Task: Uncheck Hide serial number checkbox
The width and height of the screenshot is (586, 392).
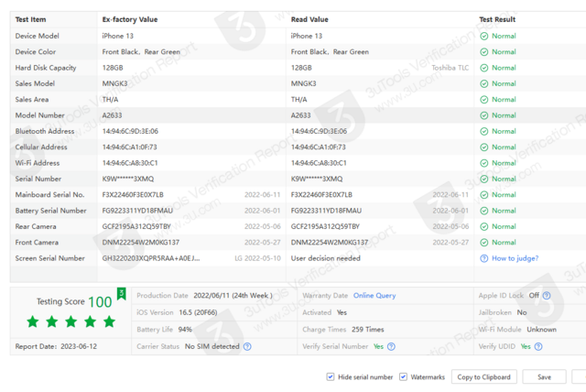Action: tap(331, 376)
